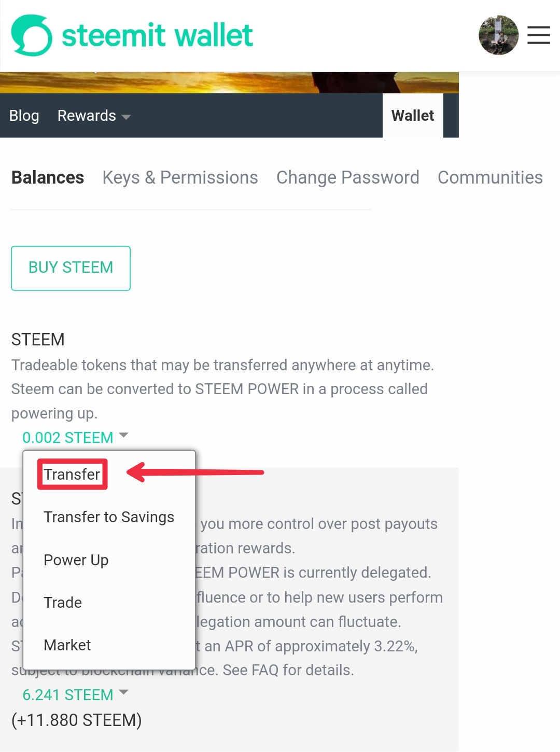Click the Steemit logo icon
The height and width of the screenshot is (752, 560).
pyautogui.click(x=32, y=35)
